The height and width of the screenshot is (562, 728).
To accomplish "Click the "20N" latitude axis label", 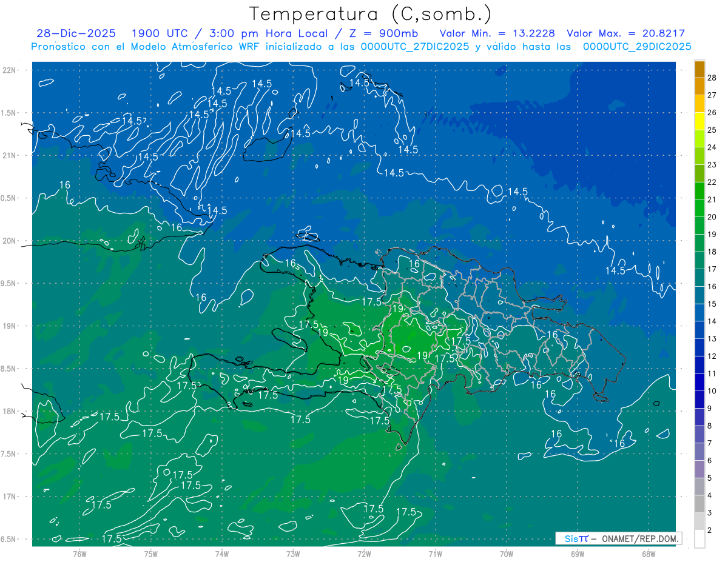I will (10, 241).
